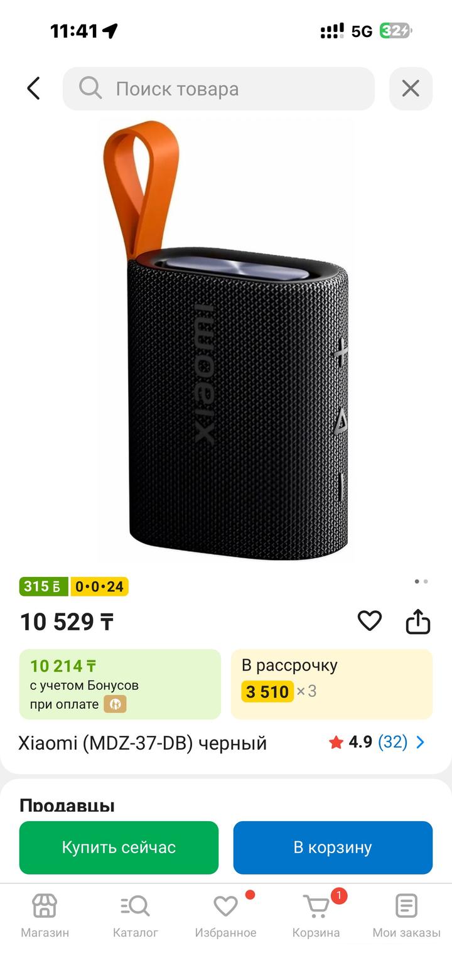Open the share icon
452x980 pixels.
[417, 622]
